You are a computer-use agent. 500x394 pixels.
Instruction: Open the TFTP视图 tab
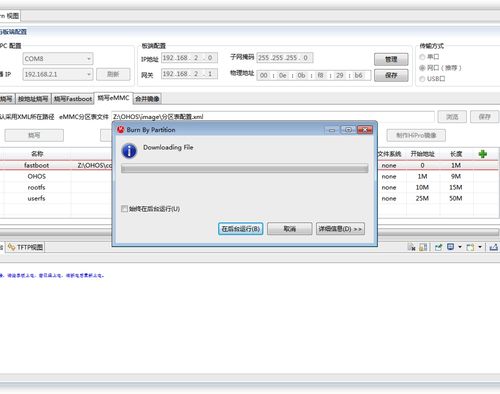click(26, 247)
